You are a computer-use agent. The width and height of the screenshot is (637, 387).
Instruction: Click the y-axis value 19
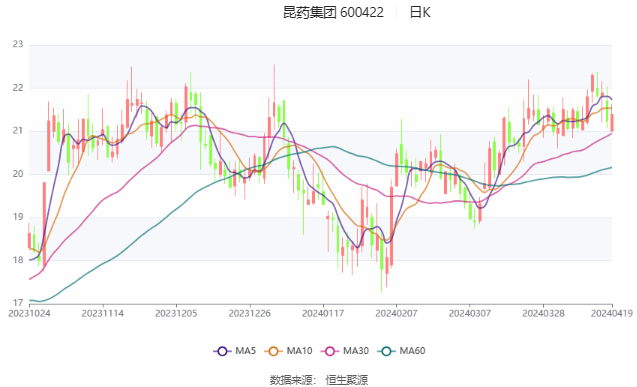pos(18,217)
